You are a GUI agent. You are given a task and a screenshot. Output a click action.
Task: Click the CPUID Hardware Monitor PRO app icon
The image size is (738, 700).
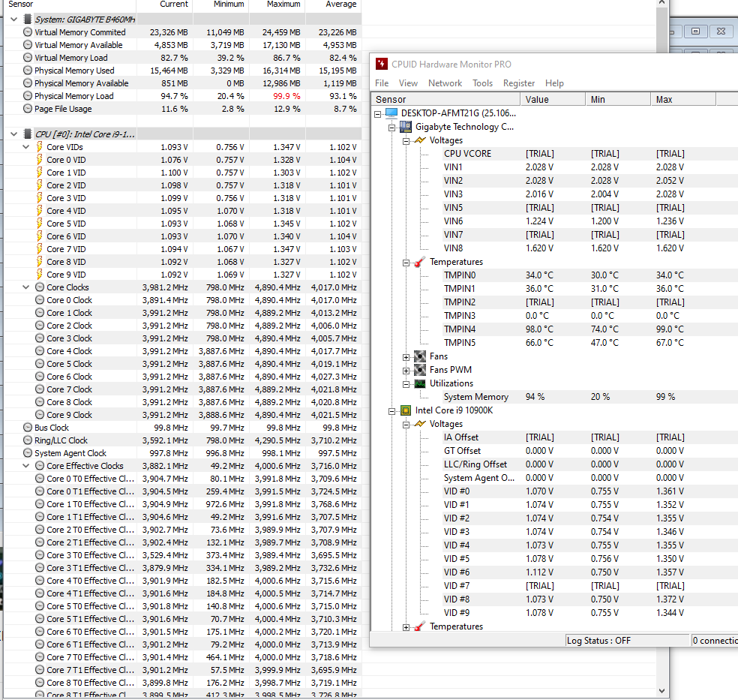pyautogui.click(x=381, y=64)
